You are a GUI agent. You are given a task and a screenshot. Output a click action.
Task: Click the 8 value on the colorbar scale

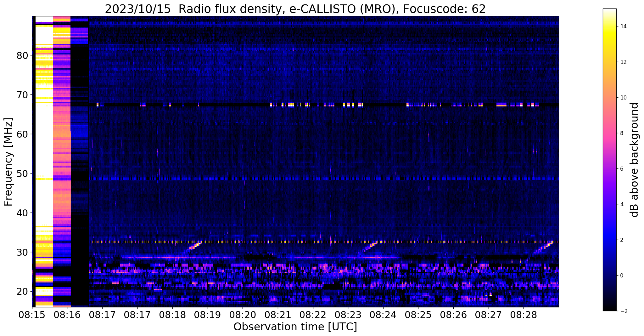pos(621,133)
